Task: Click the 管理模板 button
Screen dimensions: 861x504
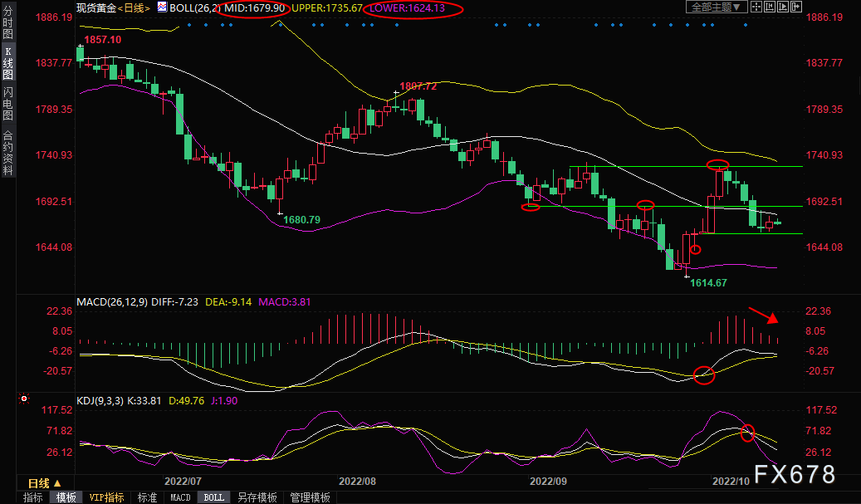Action: click(310, 497)
